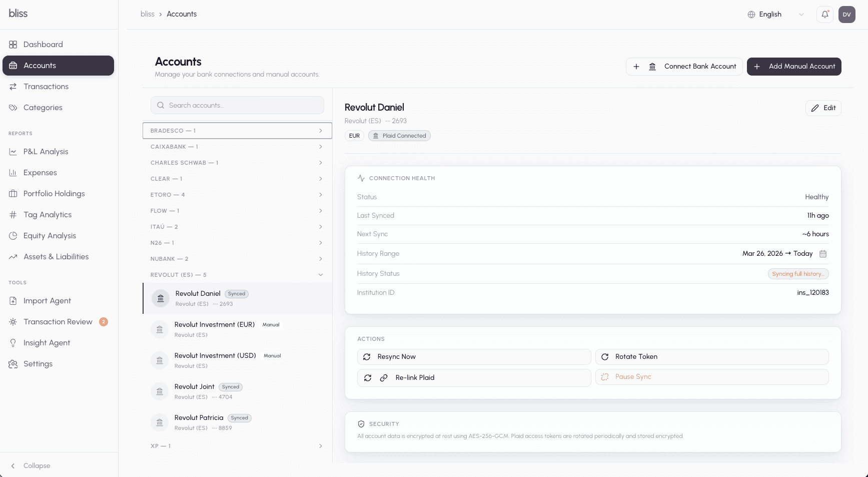The height and width of the screenshot is (477, 868).
Task: Open the Dashboard from the sidebar
Action: pos(43,44)
